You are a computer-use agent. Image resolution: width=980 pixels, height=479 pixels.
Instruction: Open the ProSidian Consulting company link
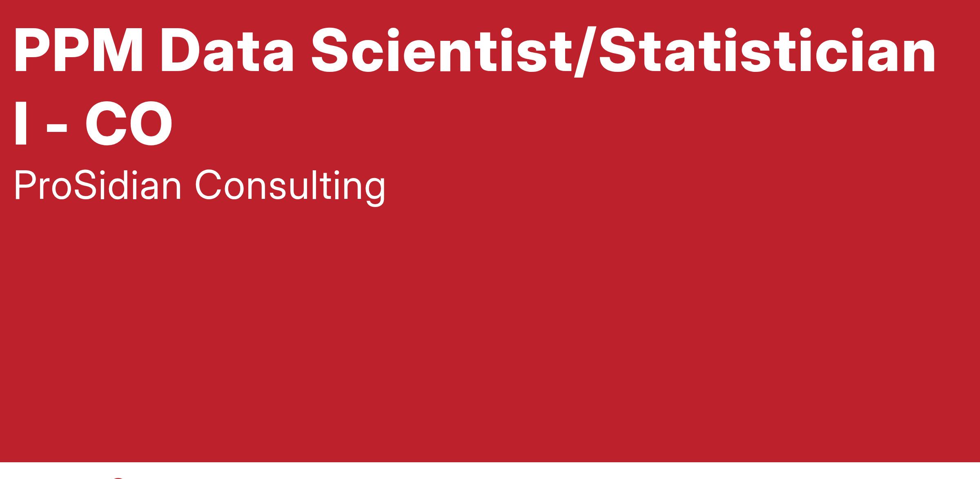click(x=199, y=186)
